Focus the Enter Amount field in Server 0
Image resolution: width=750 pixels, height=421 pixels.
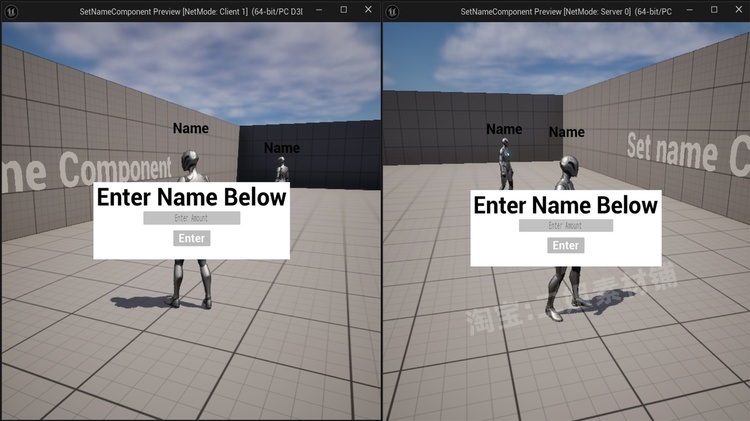tap(565, 226)
